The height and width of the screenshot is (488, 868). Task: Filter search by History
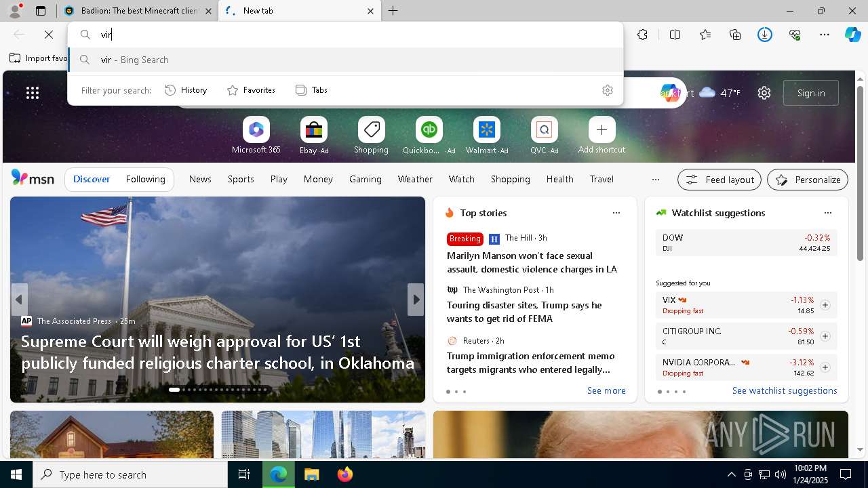[x=186, y=90]
